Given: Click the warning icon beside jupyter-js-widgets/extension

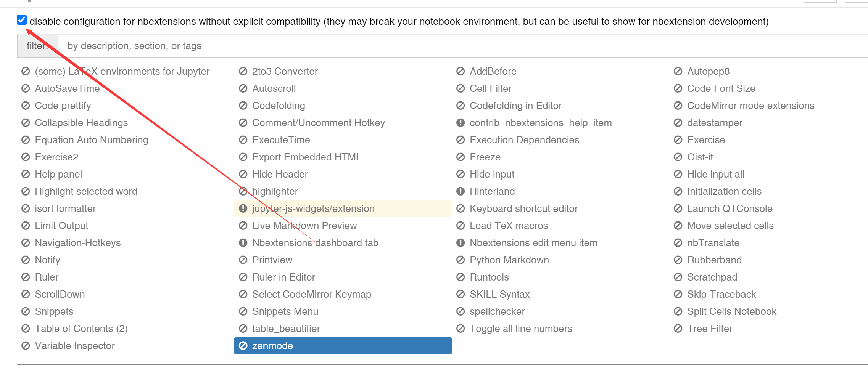Looking at the screenshot, I should click(243, 208).
